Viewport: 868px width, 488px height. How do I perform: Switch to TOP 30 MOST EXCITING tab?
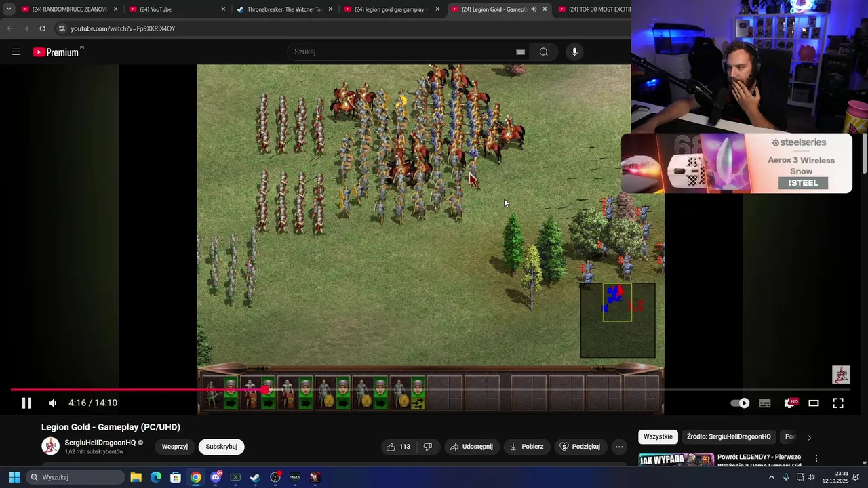(x=593, y=9)
